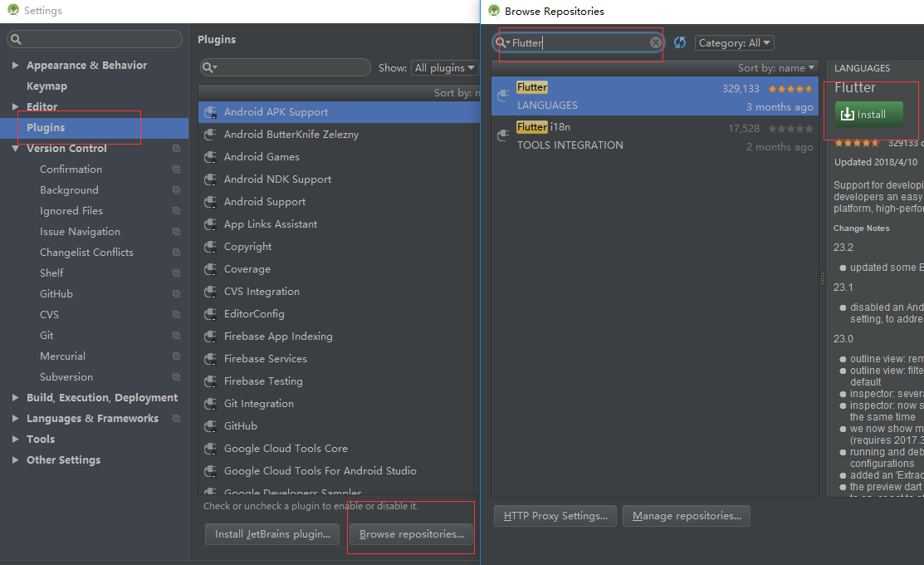Viewport: 924px width, 565px height.
Task: Click the description panel splitter handle
Action: [x=822, y=278]
